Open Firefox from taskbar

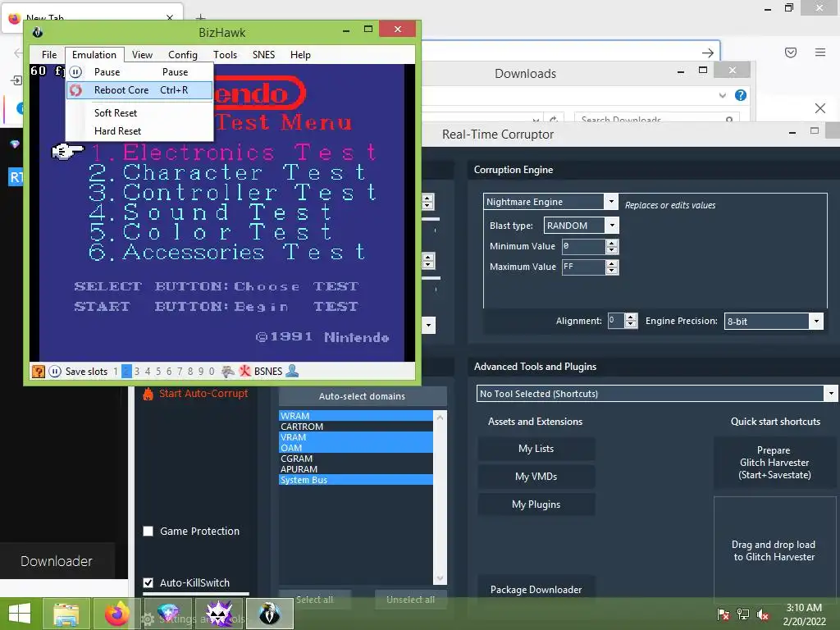tap(116, 614)
